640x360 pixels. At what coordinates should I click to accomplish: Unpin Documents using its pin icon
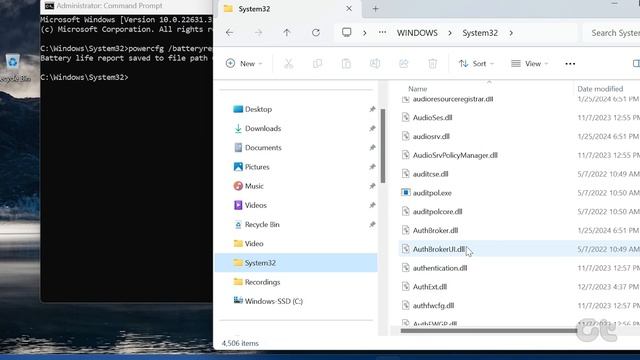(372, 148)
